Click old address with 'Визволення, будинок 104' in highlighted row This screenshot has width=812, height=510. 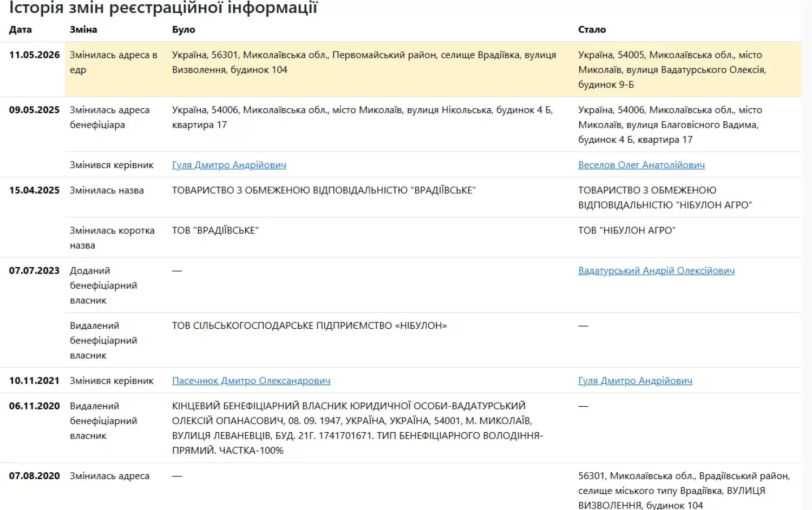pyautogui.click(x=364, y=62)
